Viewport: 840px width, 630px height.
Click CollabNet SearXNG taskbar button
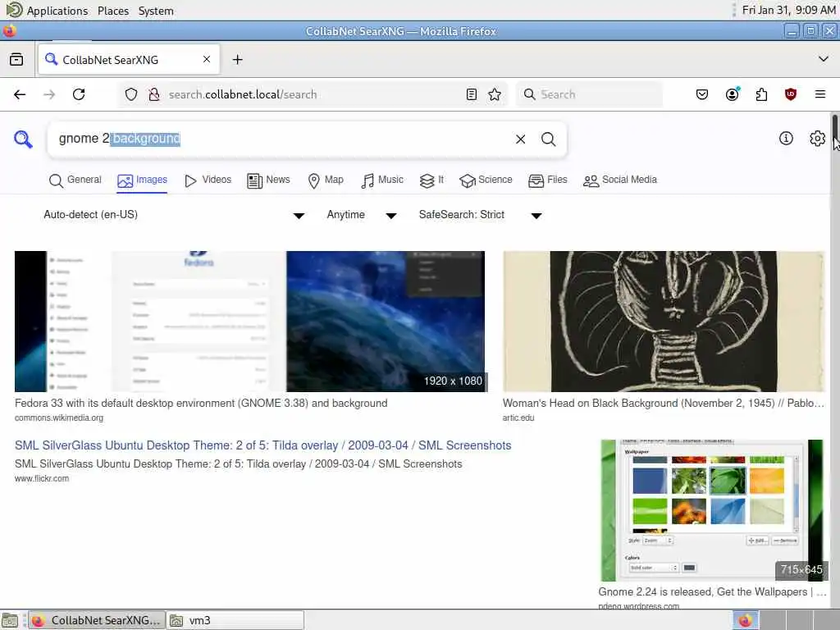click(x=97, y=620)
